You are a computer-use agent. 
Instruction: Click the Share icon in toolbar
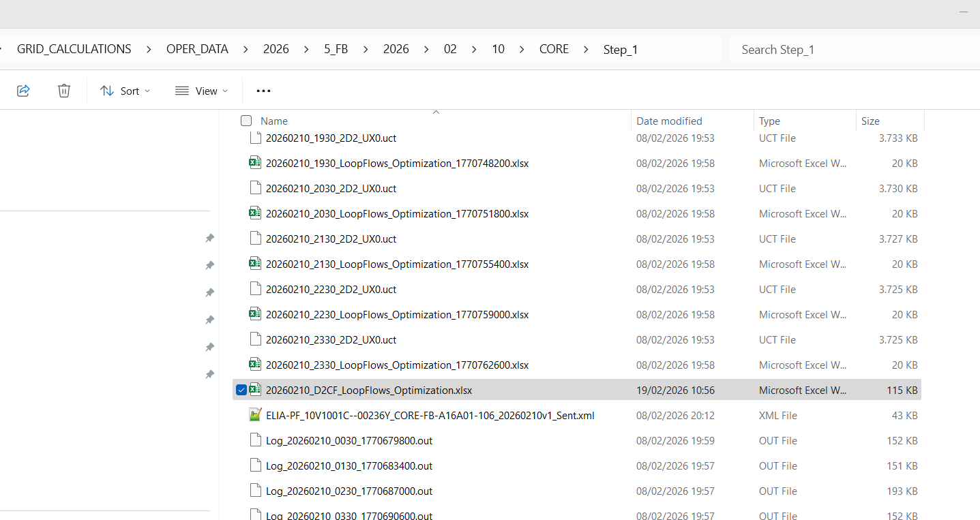[x=23, y=91]
